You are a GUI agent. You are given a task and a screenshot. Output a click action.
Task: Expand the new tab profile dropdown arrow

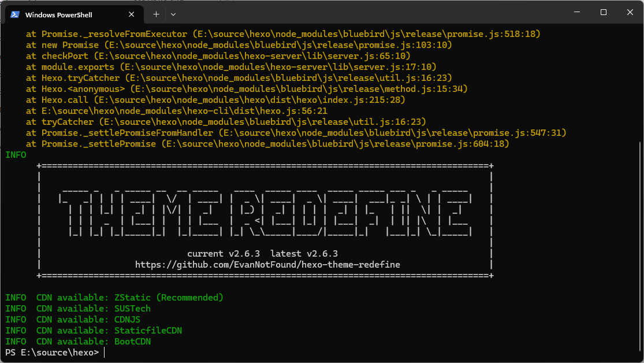pos(173,14)
